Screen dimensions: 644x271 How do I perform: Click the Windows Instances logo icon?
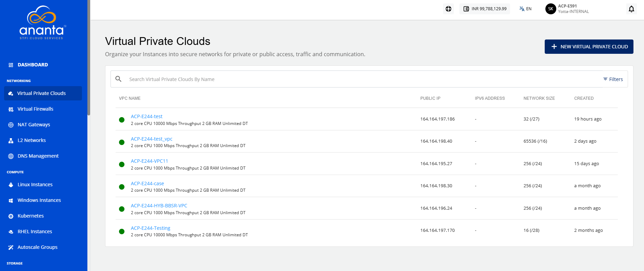click(x=11, y=201)
